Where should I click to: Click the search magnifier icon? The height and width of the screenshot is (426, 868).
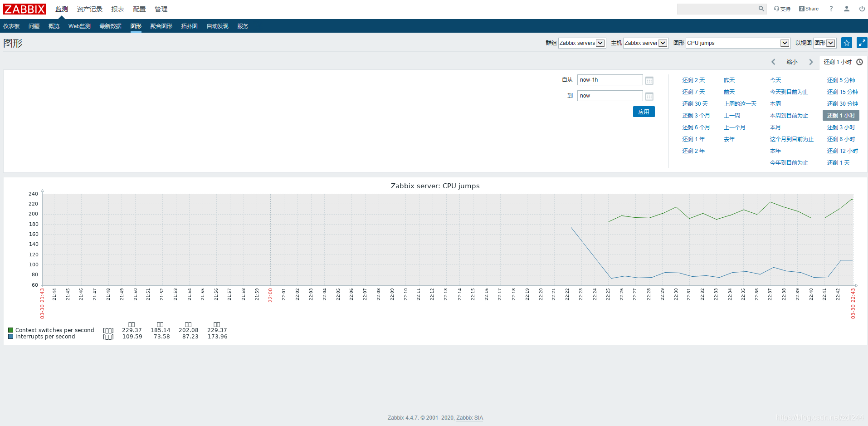[761, 9]
